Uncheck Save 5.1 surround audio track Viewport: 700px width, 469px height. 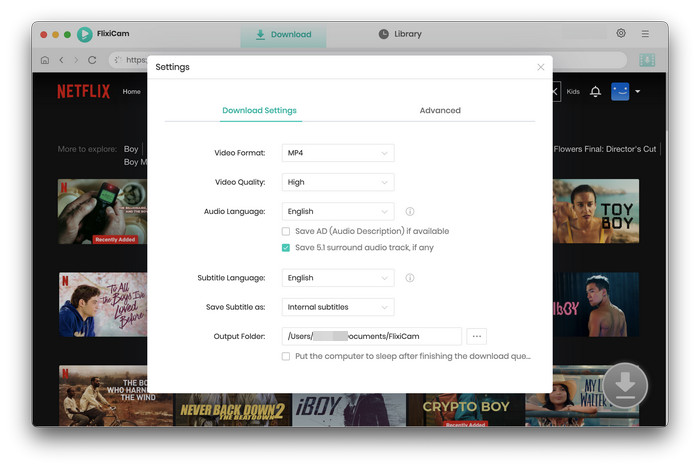pyautogui.click(x=286, y=248)
